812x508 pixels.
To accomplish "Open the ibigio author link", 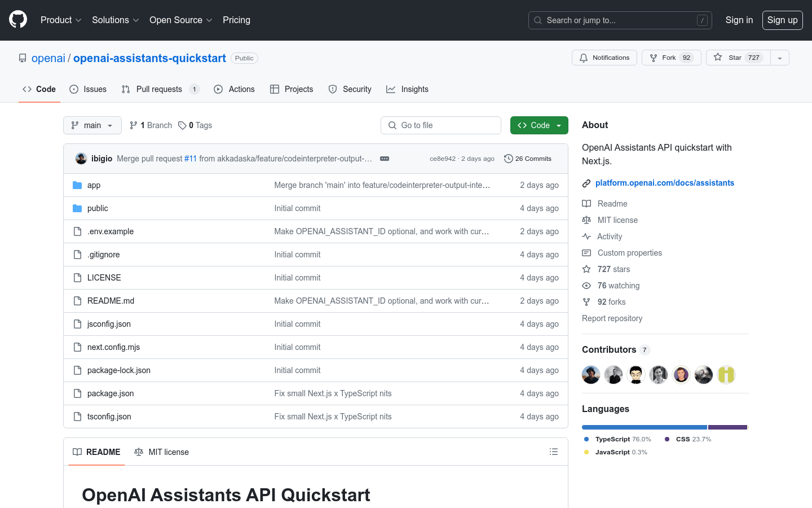I will pos(102,159).
